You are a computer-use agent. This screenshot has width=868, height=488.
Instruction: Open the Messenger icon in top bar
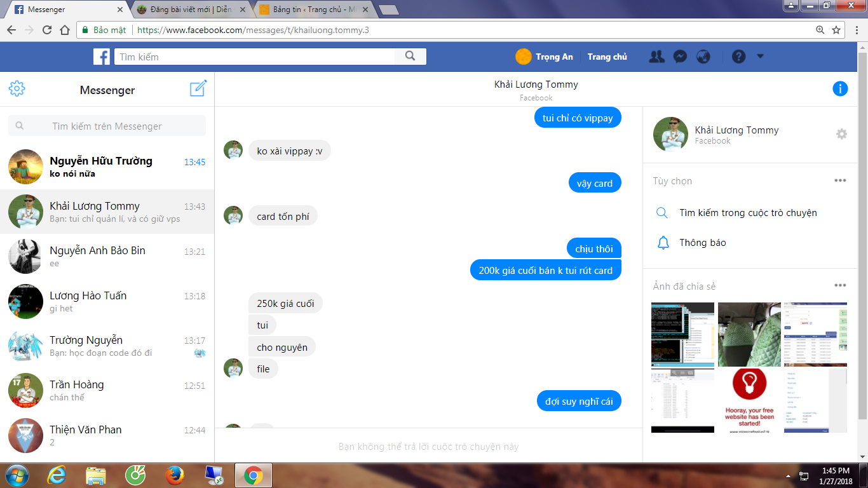point(679,57)
